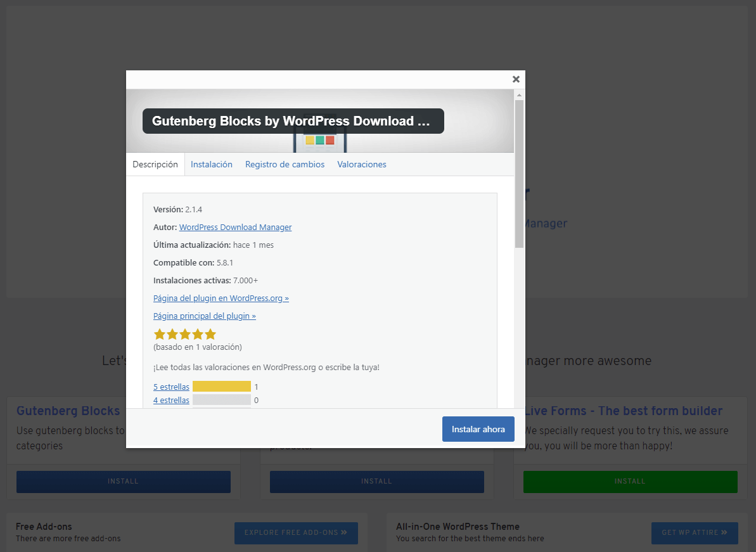Click the Get WP Attire button

695,533
